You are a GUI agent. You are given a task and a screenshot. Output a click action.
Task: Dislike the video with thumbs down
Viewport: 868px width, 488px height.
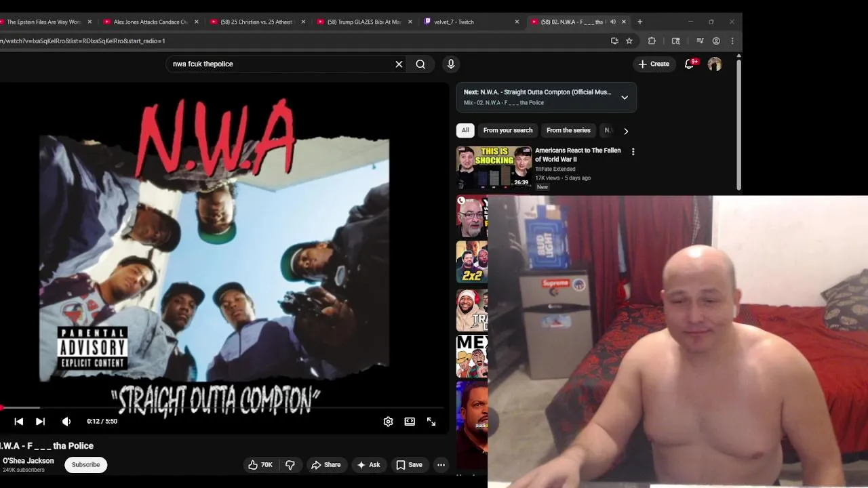tap(290, 465)
